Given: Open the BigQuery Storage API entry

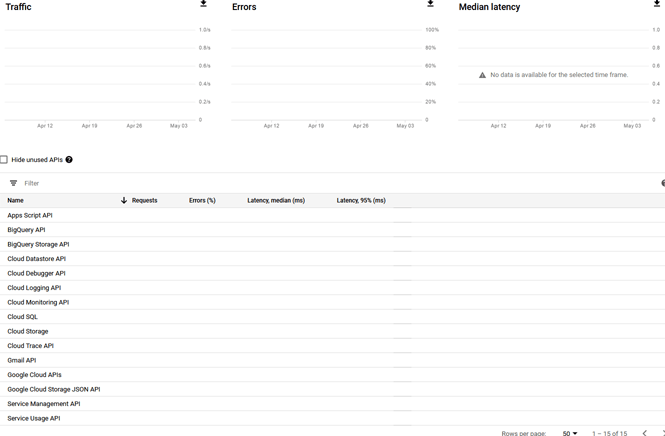Looking at the screenshot, I should tap(38, 244).
